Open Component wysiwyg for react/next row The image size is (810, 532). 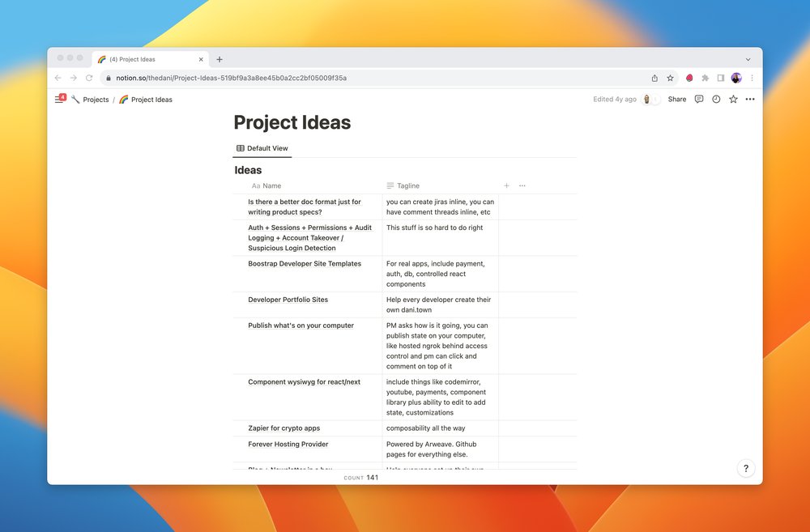(x=304, y=381)
